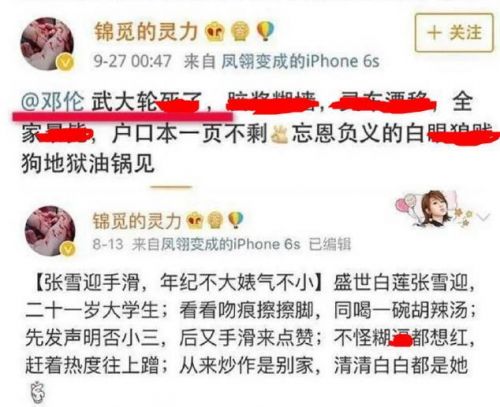Click crown badge beside second username

click(x=195, y=221)
